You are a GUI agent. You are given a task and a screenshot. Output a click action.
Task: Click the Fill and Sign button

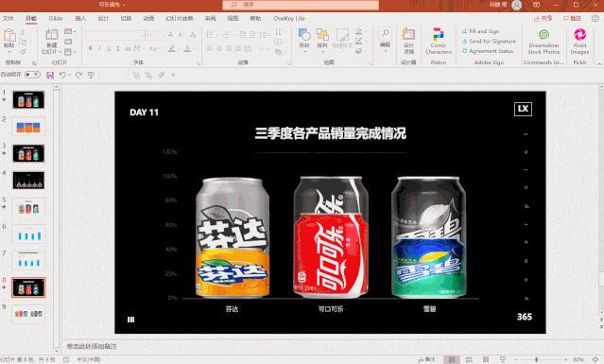point(481,31)
